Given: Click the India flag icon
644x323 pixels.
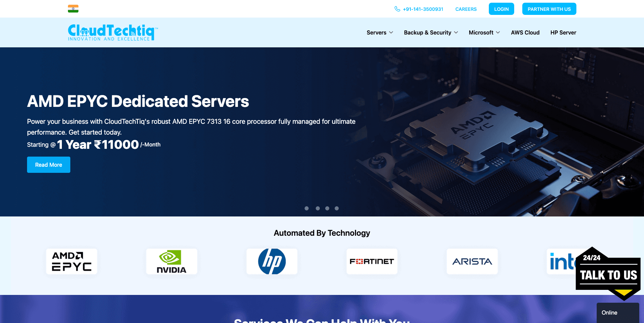Looking at the screenshot, I should point(74,8).
